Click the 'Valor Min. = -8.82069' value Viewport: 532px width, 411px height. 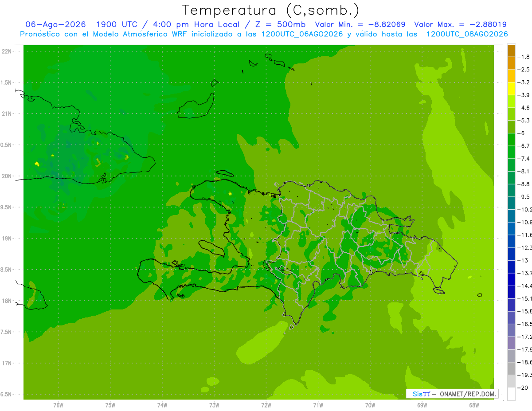(360, 24)
